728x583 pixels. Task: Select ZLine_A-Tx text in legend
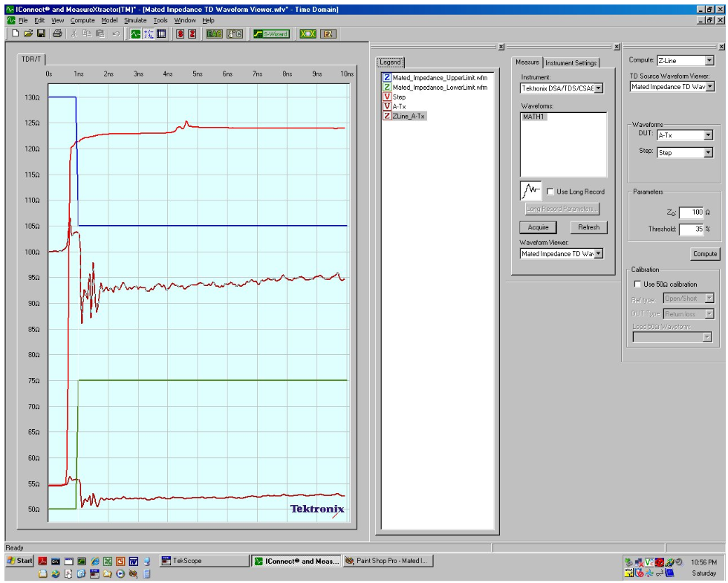409,116
